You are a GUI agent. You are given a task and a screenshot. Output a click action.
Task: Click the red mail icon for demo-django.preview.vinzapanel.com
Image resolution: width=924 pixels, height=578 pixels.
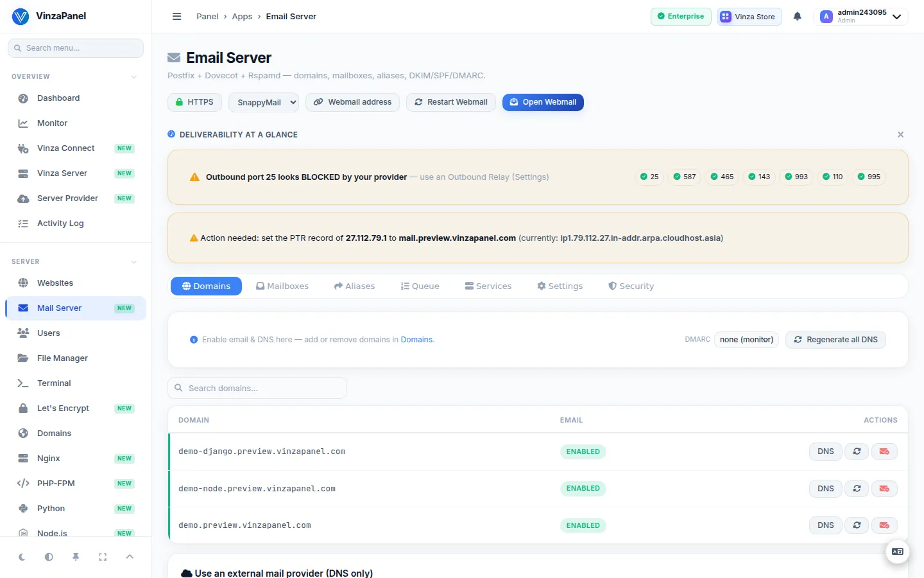884,451
